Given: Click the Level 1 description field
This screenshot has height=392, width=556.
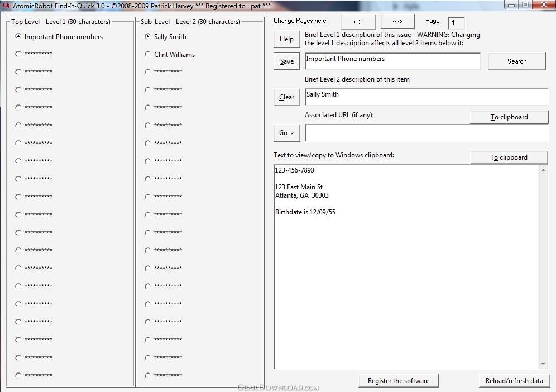Looking at the screenshot, I should (x=392, y=61).
